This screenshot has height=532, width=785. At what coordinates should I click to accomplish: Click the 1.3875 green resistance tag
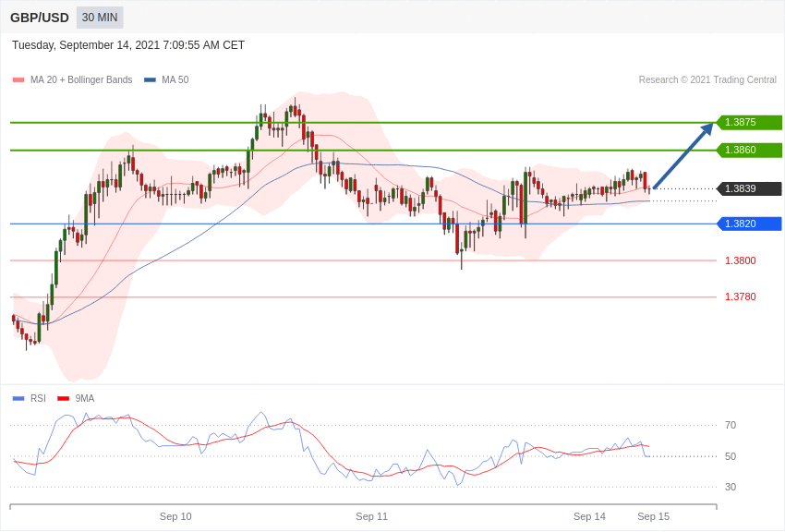(x=750, y=122)
